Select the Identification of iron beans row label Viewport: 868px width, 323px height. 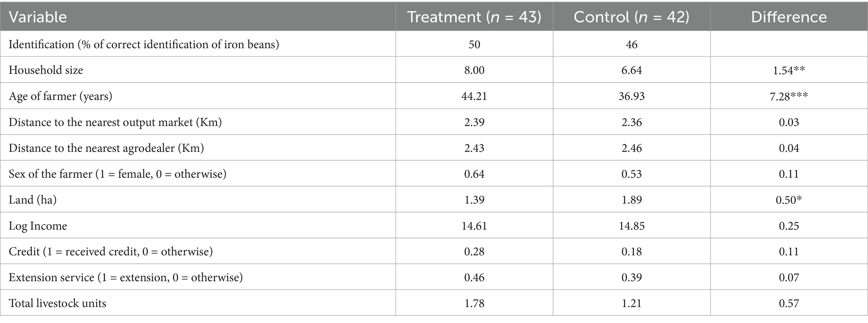pos(144,44)
